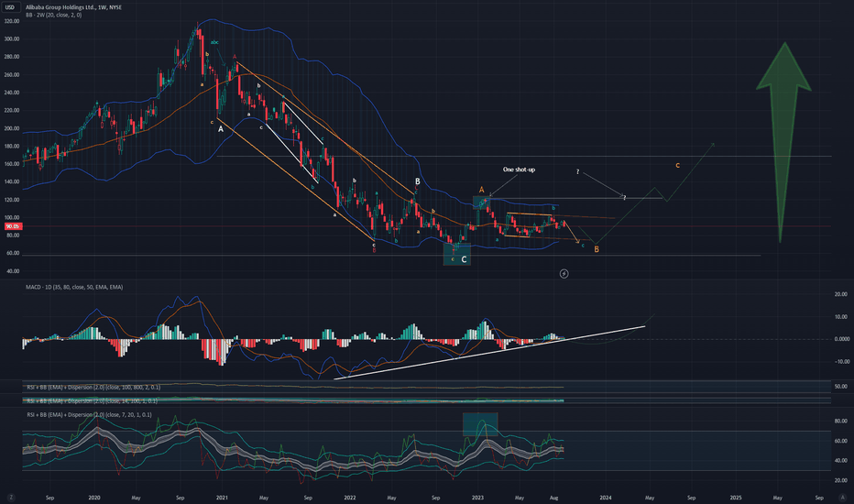Click the Z timezone button at the bottom-left corner
This screenshot has width=854, height=504.
tap(11, 498)
